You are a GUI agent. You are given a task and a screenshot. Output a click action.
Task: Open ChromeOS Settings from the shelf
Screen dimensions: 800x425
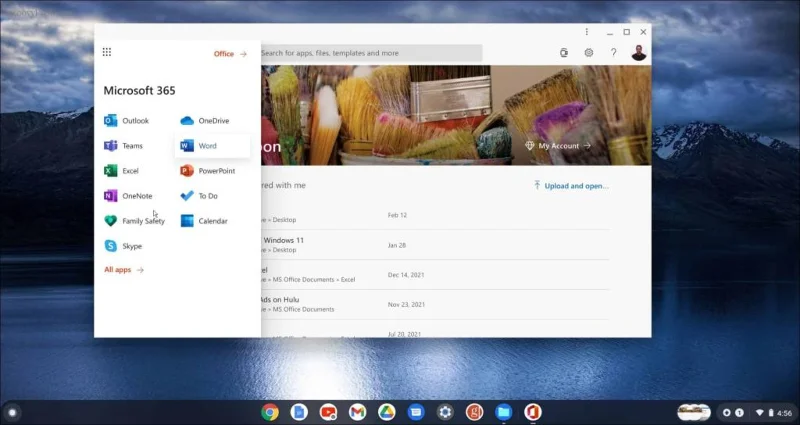coord(445,412)
